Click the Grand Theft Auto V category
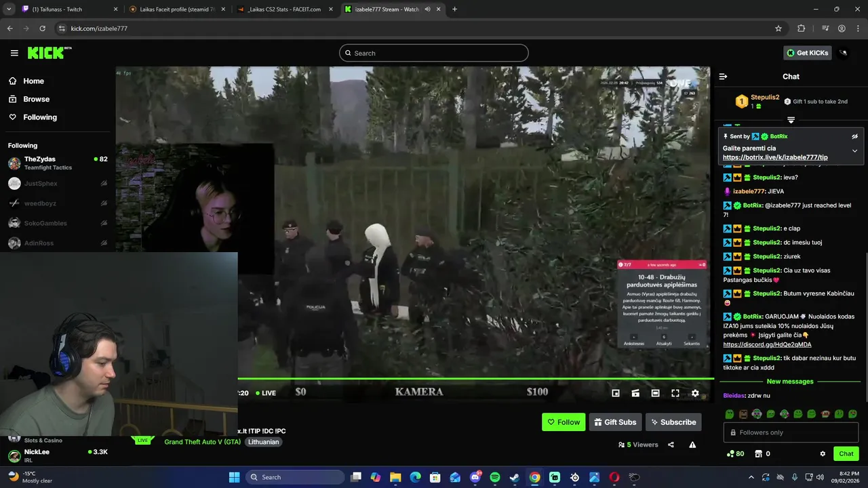The height and width of the screenshot is (488, 868). click(x=203, y=442)
